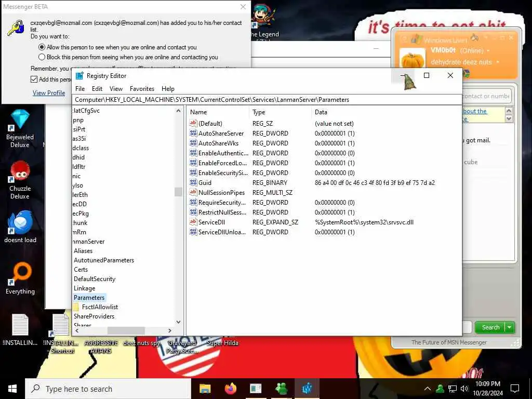
Task: Select the Parameters key in tree
Action: [x=89, y=298]
